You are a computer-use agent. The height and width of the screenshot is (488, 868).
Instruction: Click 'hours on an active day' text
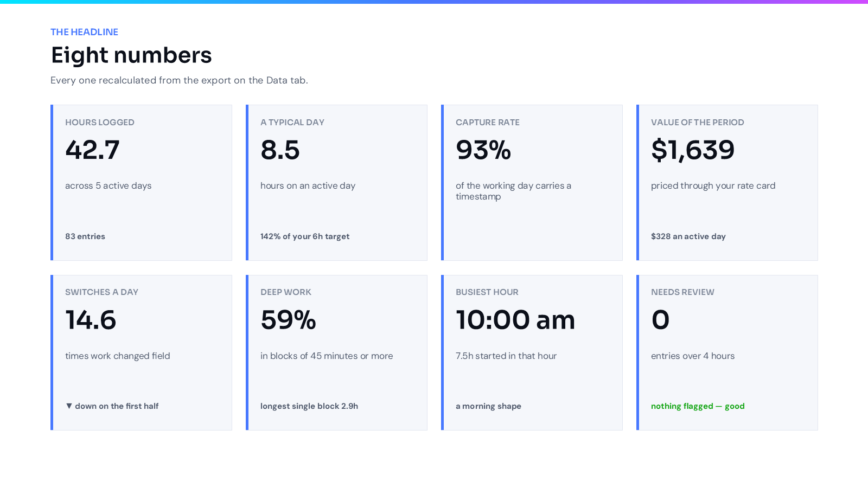coord(308,185)
